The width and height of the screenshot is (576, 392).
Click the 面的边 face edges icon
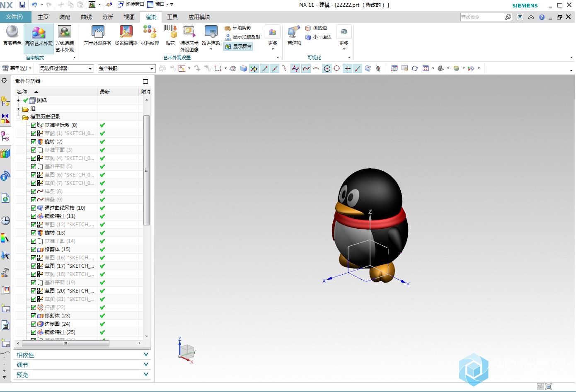pos(308,28)
